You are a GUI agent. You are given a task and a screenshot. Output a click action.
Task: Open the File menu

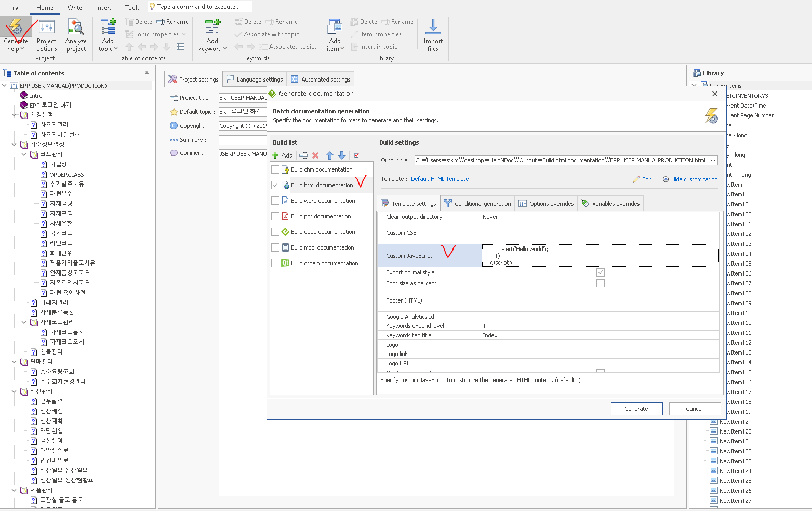[14, 8]
